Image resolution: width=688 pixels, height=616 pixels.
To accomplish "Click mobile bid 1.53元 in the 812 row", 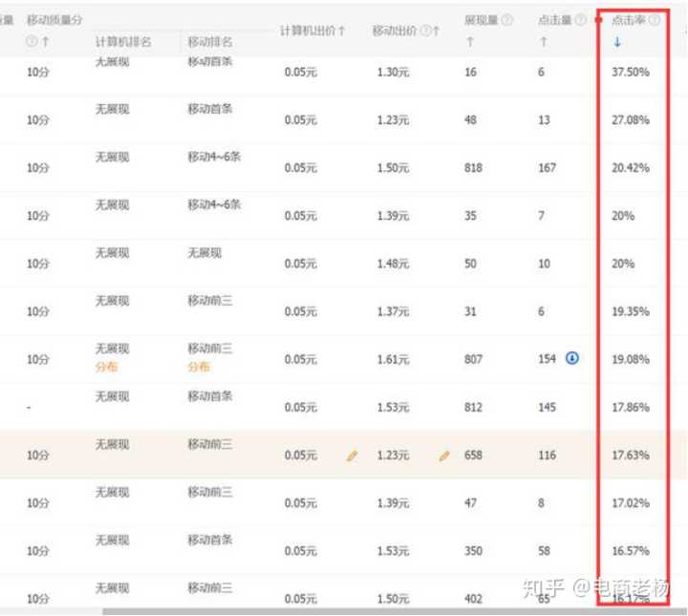I will [393, 407].
